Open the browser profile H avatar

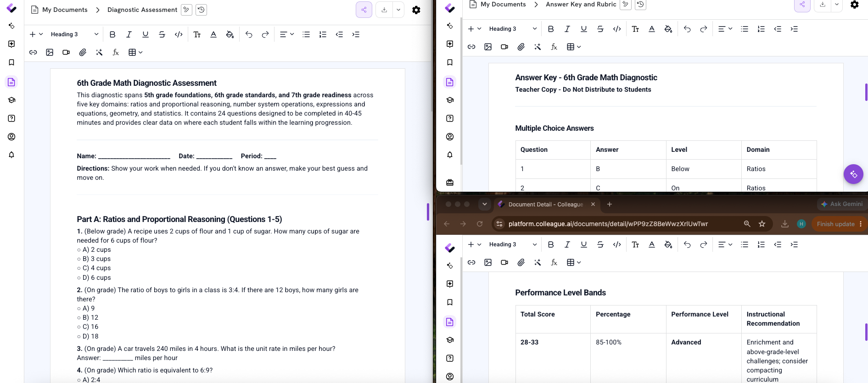[x=801, y=224]
